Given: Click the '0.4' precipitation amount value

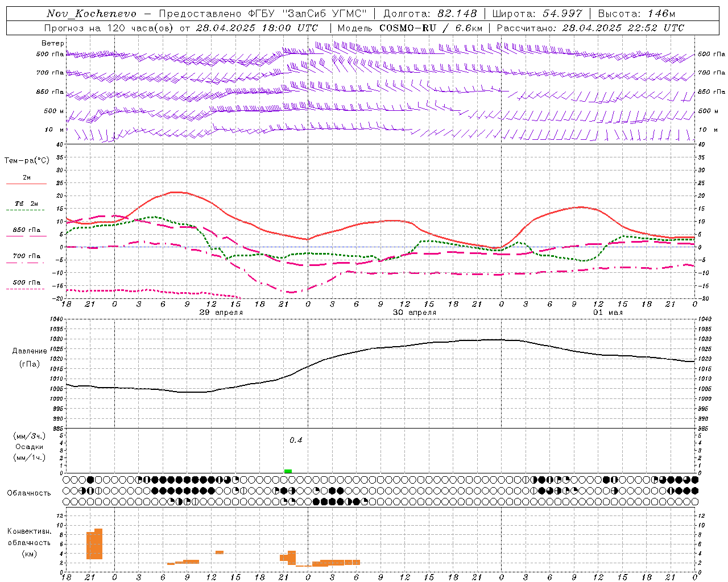Looking at the screenshot, I should pyautogui.click(x=296, y=440).
